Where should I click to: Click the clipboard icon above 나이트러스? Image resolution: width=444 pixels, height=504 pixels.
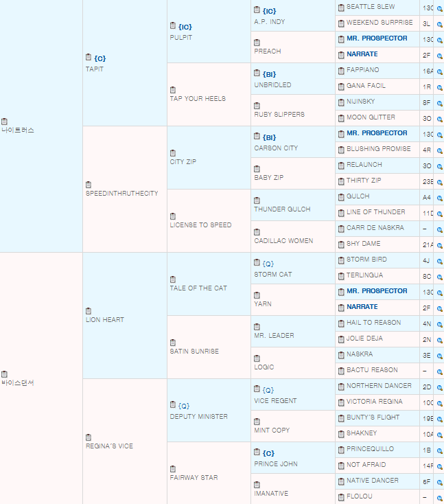[4, 121]
